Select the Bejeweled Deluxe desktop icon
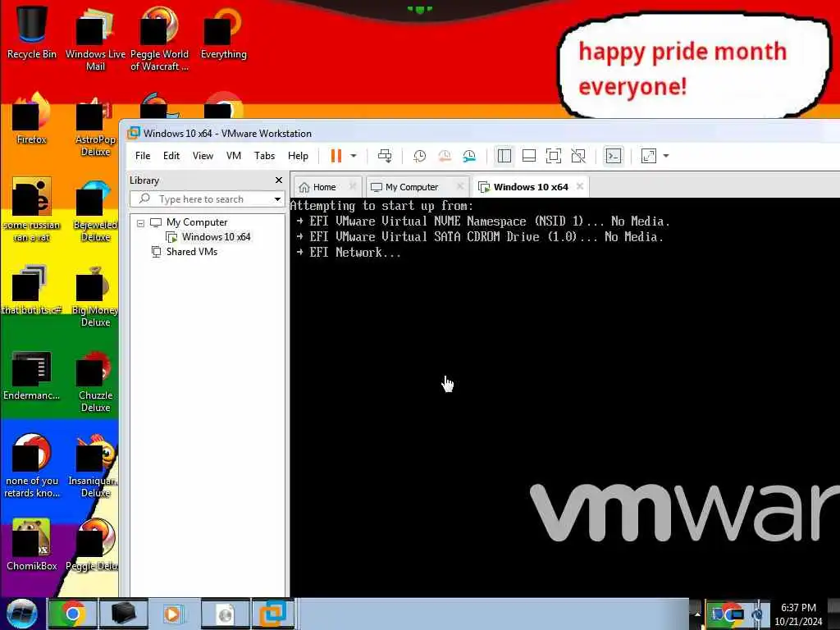The height and width of the screenshot is (630, 840). tap(95, 210)
